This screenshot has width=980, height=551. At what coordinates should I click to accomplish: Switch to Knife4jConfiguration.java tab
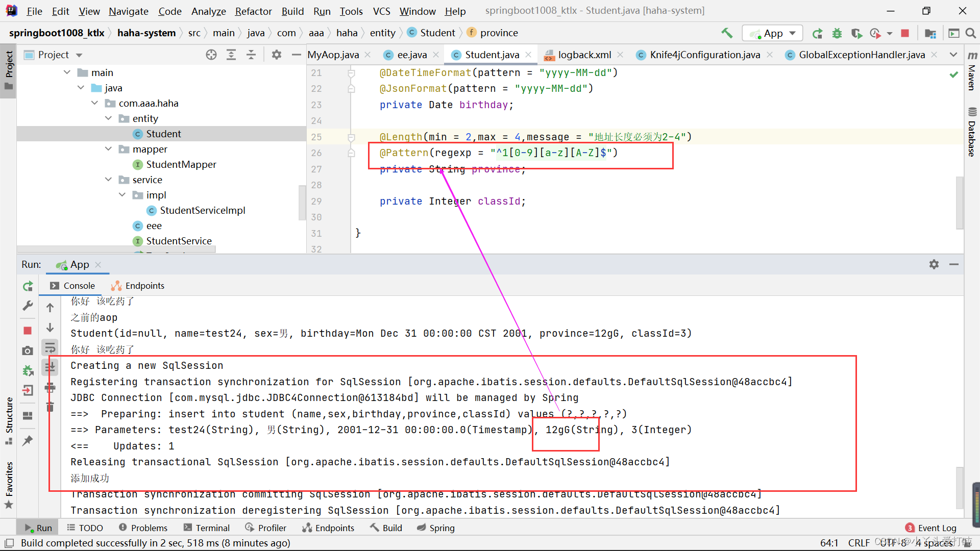(704, 55)
